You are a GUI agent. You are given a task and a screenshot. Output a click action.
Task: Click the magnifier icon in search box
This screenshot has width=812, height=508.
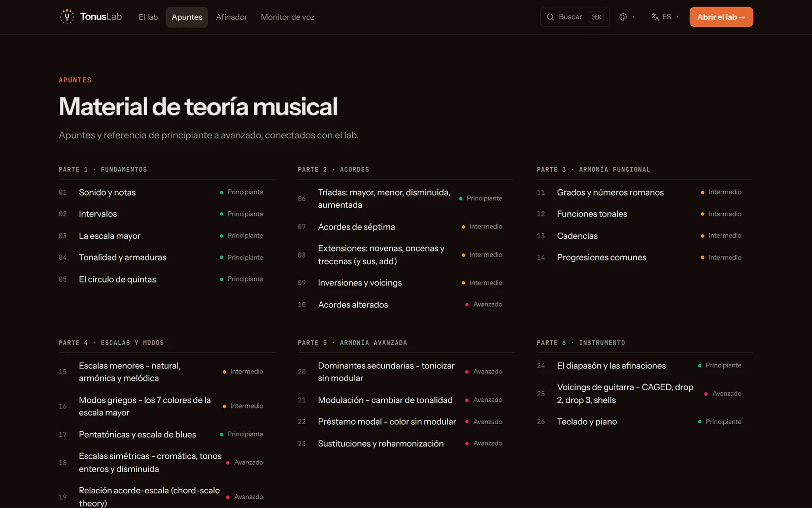point(550,17)
